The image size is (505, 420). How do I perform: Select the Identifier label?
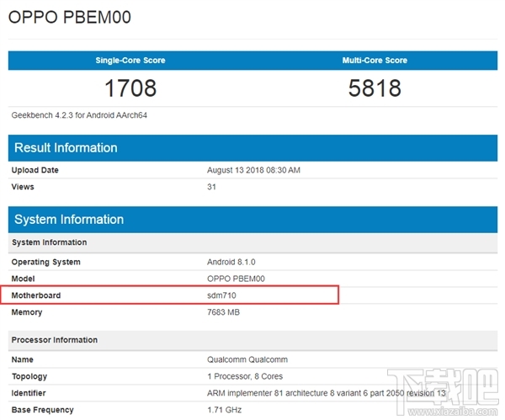click(x=29, y=393)
